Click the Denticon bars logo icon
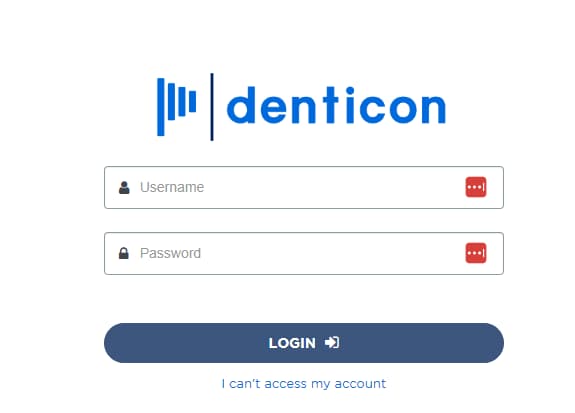Image resolution: width=575 pixels, height=413 pixels. 176,107
